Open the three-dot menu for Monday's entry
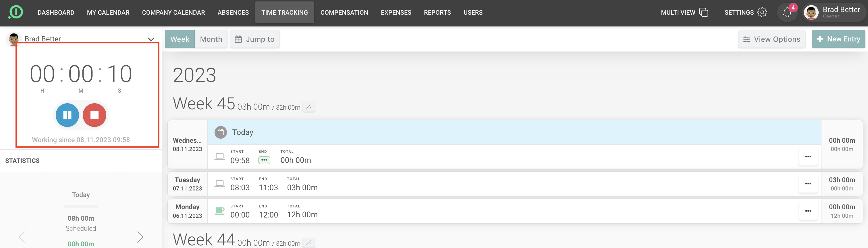This screenshot has width=868, height=248. [x=808, y=211]
